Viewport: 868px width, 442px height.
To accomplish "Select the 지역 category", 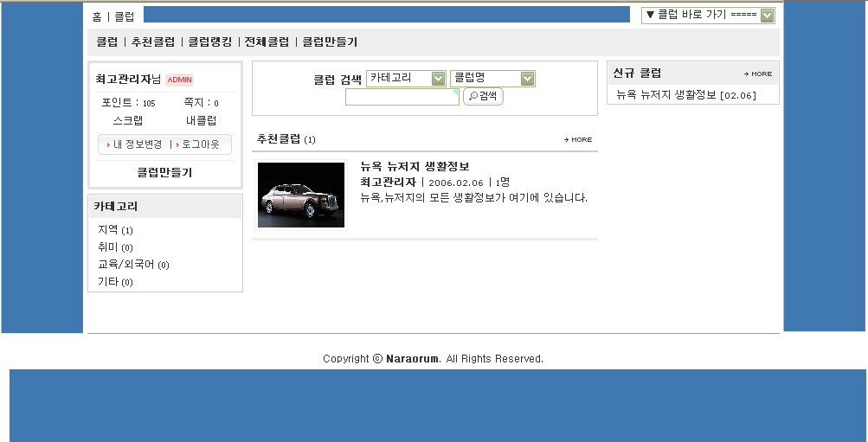I will [x=108, y=230].
